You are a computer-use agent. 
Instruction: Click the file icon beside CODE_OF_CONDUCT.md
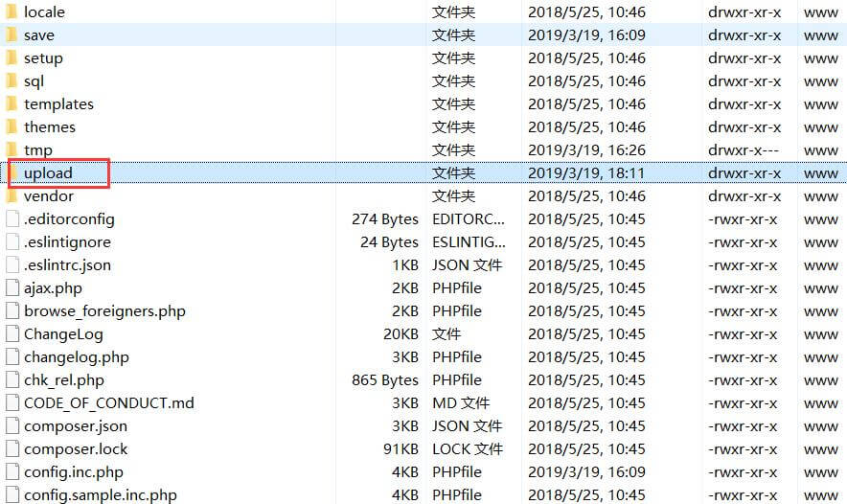pyautogui.click(x=12, y=402)
